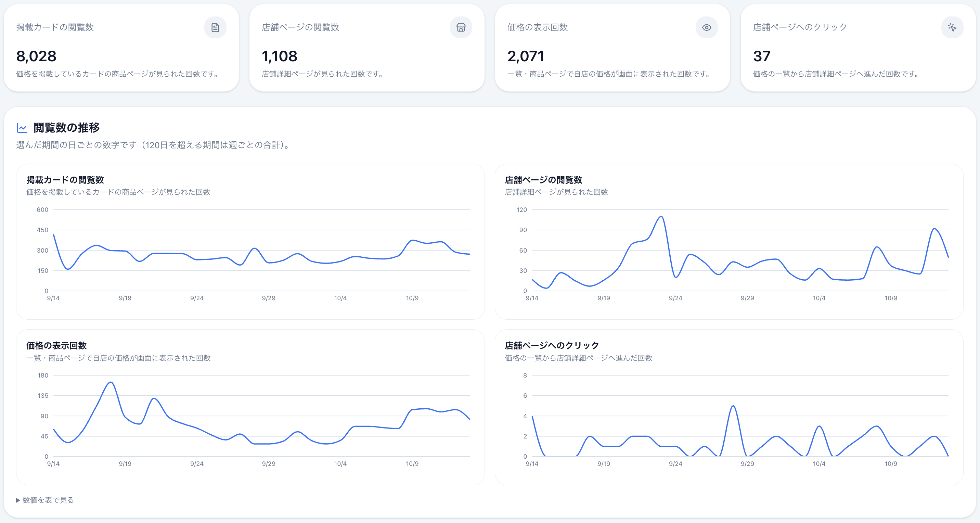Screen dimensions: 980x523
Task: Click the 10/9 date label in クリック chart
Action: point(891,464)
